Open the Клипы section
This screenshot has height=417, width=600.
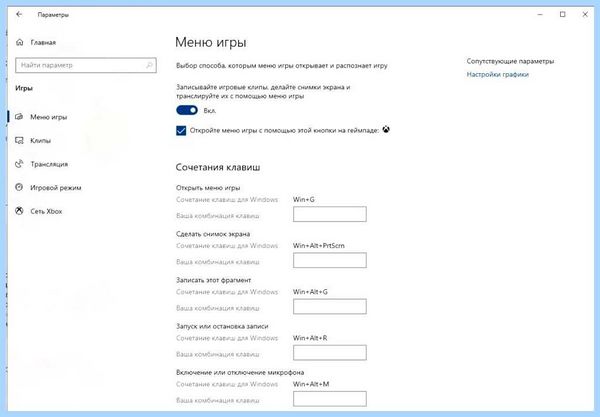point(41,140)
